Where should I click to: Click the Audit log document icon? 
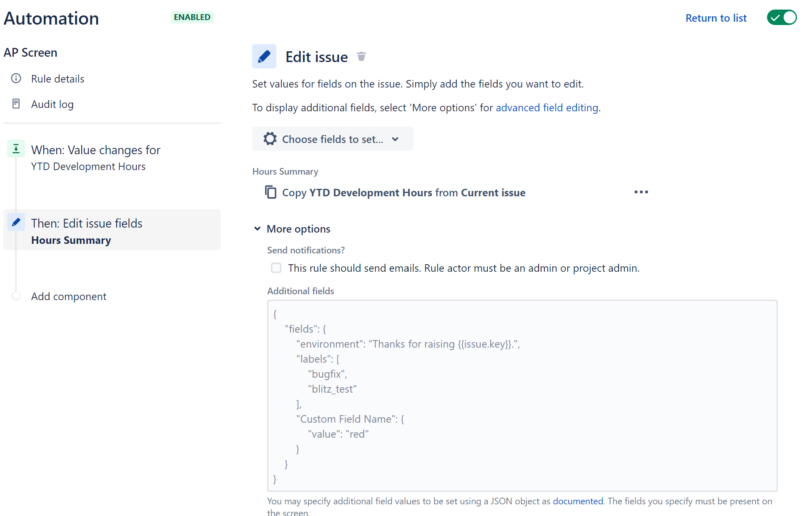tap(16, 103)
